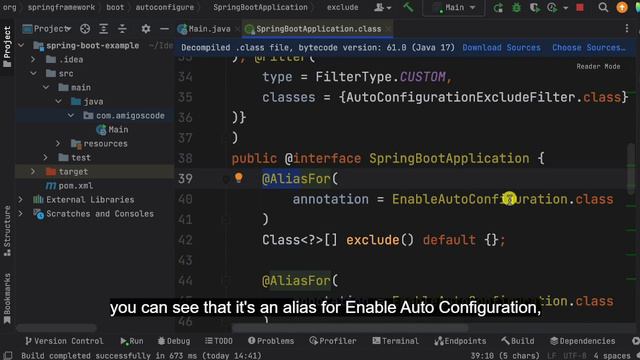Click the 4 spaces indent setting
This screenshot has height=360, width=640.
click(612, 356)
